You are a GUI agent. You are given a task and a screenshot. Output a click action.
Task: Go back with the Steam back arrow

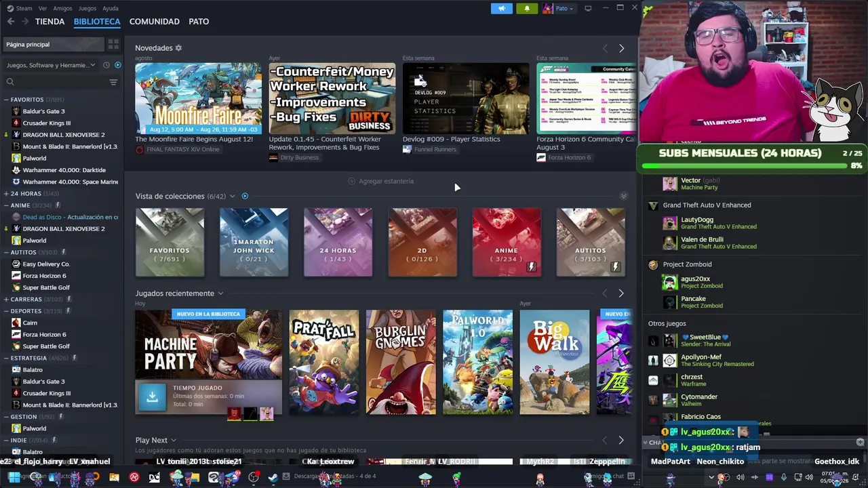tap(11, 22)
